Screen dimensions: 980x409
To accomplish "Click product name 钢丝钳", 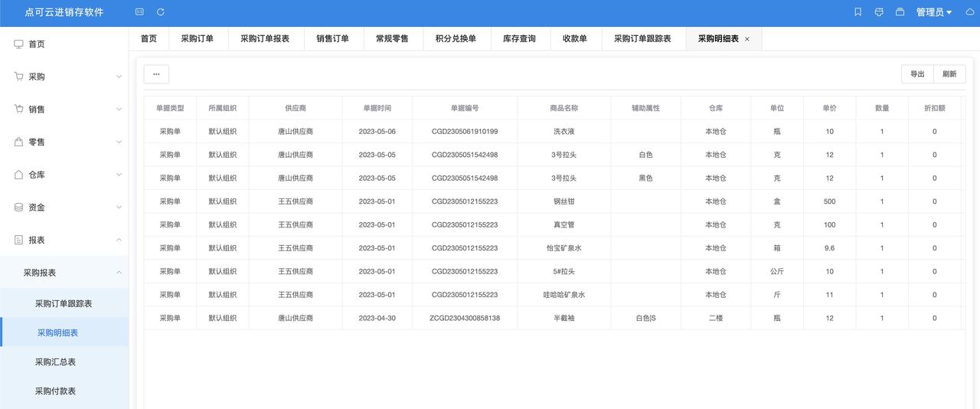I will [x=564, y=201].
